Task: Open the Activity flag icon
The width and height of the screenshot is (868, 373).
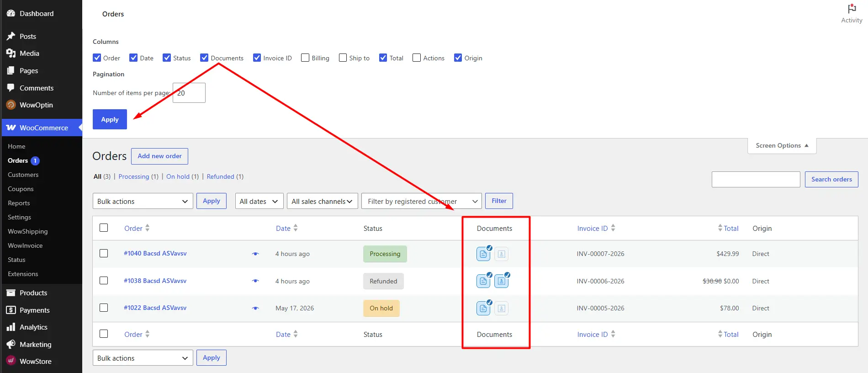Action: 852,9
